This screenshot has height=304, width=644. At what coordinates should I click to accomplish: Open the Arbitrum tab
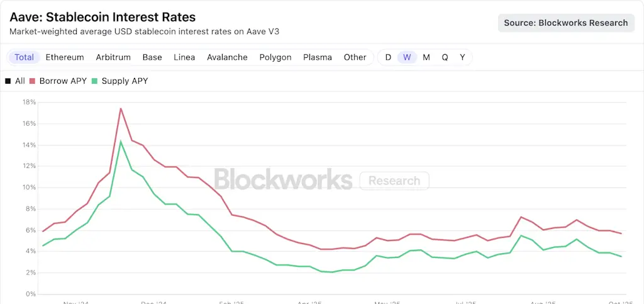(113, 57)
